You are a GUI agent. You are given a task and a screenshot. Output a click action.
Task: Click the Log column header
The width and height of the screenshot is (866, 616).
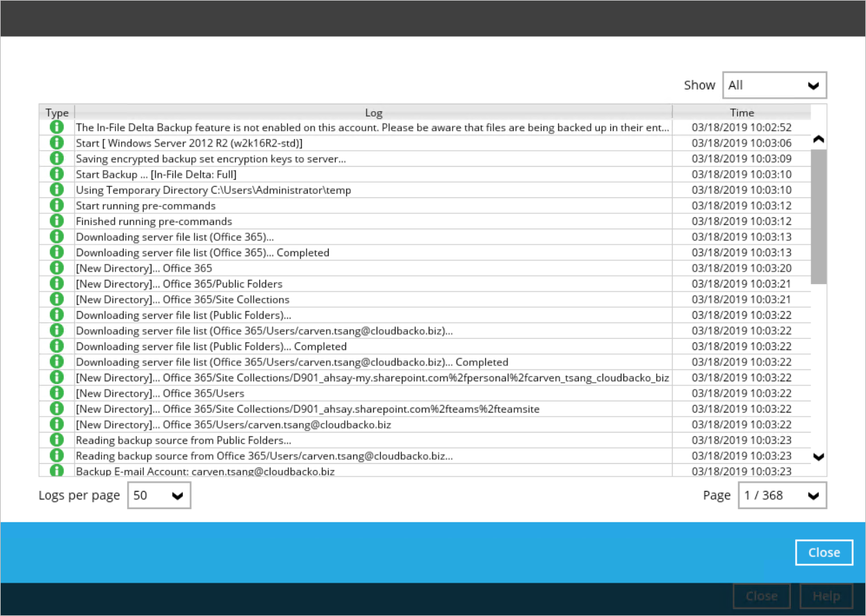coord(373,113)
